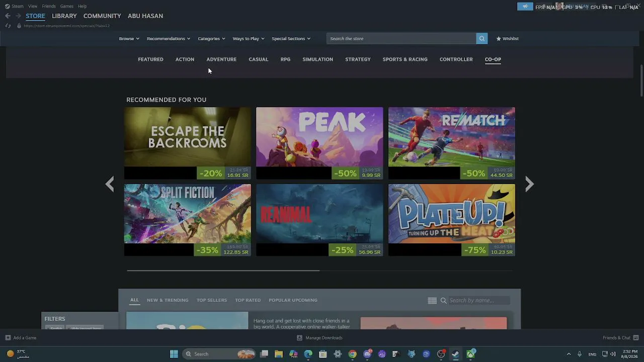This screenshot has height=362, width=644.
Task: Open the PEAK game card
Action: click(x=319, y=143)
